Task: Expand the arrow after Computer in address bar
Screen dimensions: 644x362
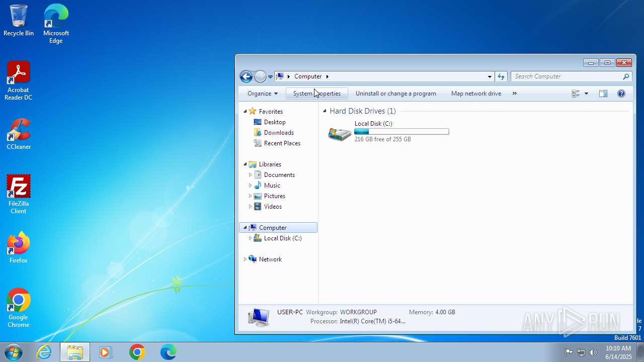Action: [x=327, y=76]
